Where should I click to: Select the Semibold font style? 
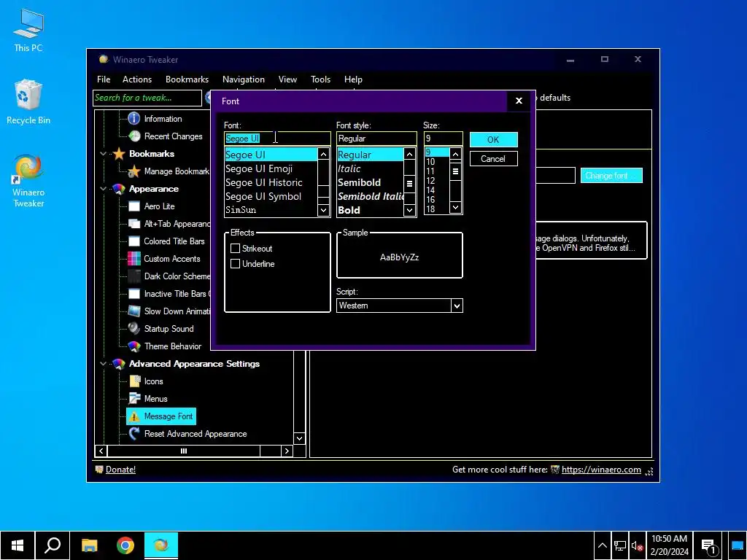[x=370, y=182]
